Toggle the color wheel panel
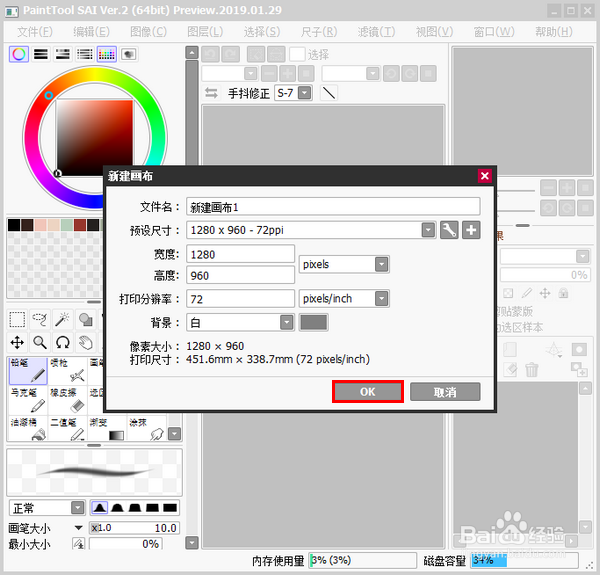600x575 pixels. click(19, 54)
